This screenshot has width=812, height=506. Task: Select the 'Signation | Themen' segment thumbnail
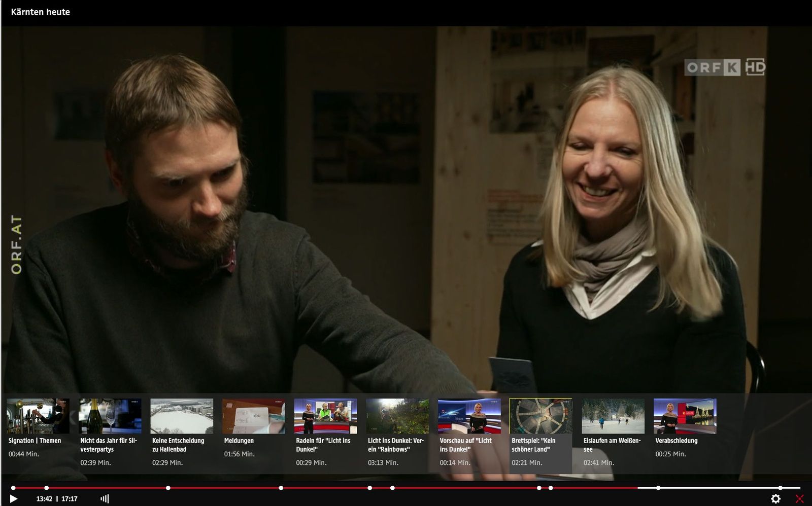[38, 416]
